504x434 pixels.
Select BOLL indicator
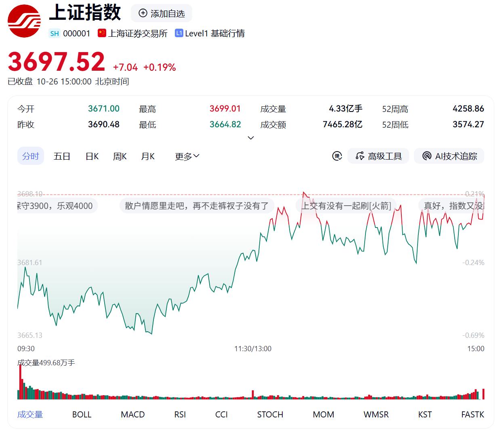pos(82,415)
